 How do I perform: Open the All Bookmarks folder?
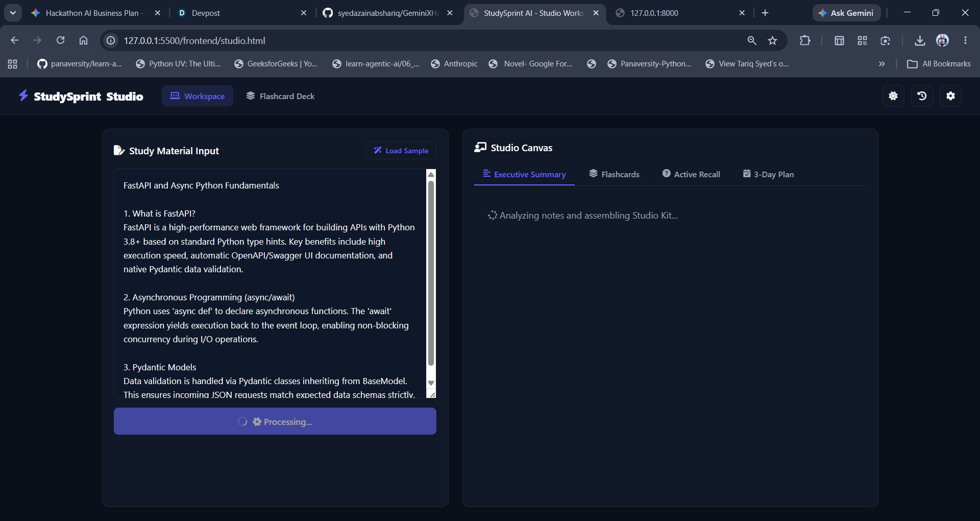click(x=939, y=64)
